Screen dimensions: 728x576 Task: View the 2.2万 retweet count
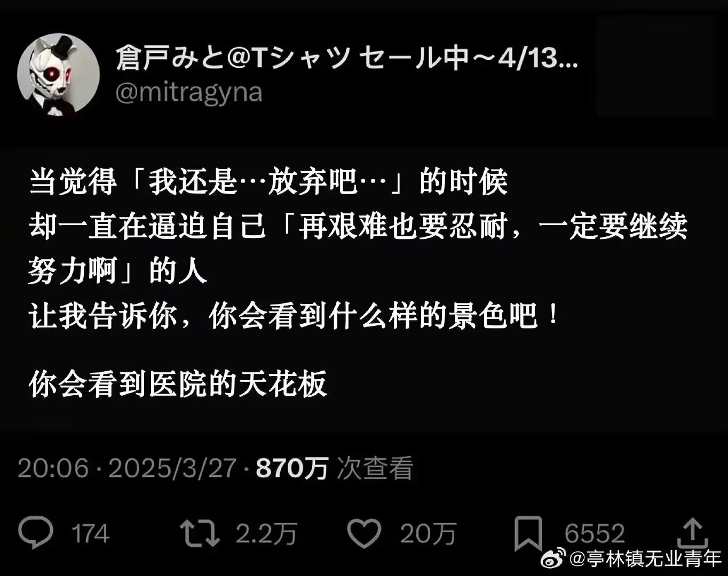(266, 533)
